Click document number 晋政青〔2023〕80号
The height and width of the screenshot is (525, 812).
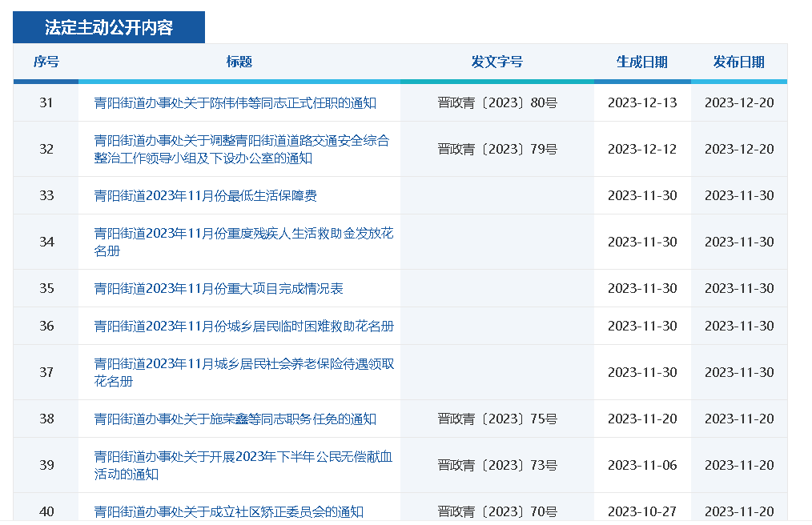pos(497,102)
